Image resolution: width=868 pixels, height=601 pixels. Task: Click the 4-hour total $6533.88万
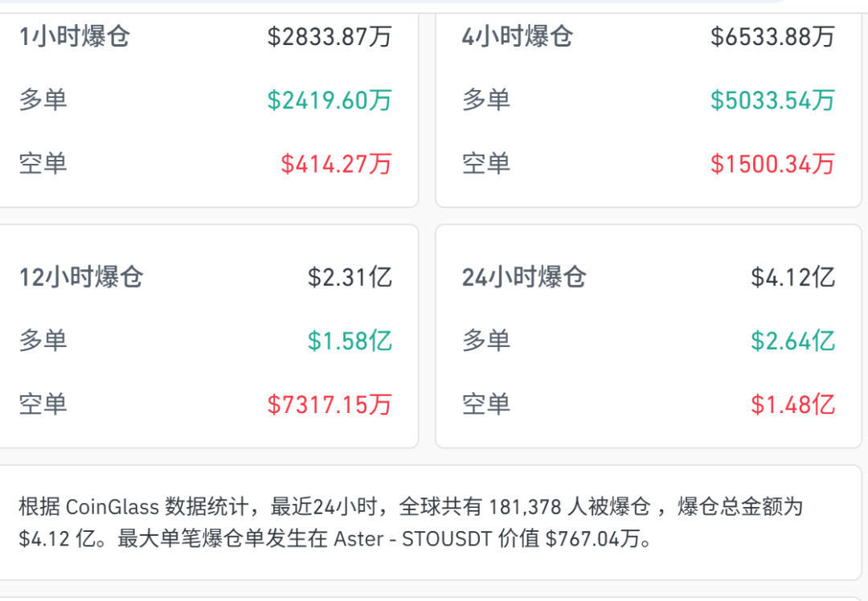[772, 36]
